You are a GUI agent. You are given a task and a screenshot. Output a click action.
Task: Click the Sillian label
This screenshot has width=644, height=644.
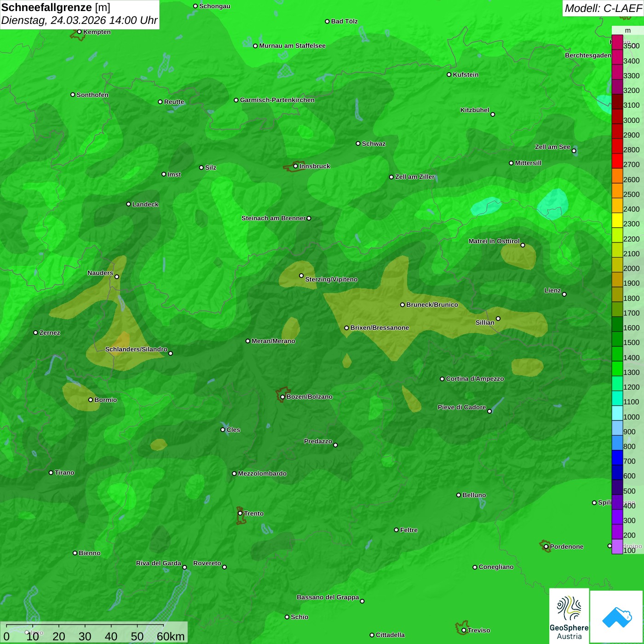click(485, 322)
